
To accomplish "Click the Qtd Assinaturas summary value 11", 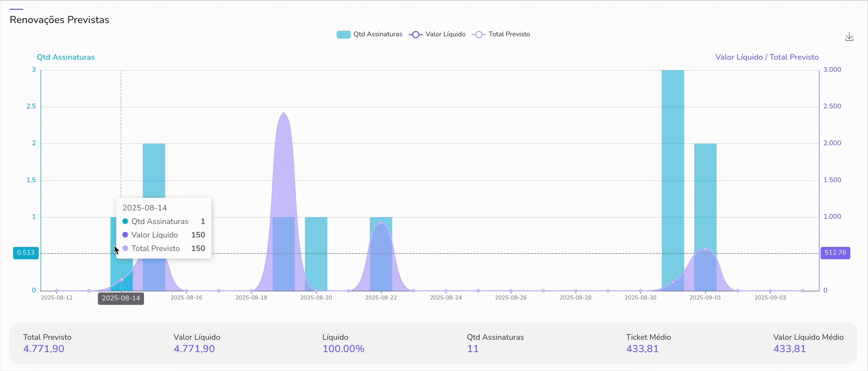I will pos(473,349).
